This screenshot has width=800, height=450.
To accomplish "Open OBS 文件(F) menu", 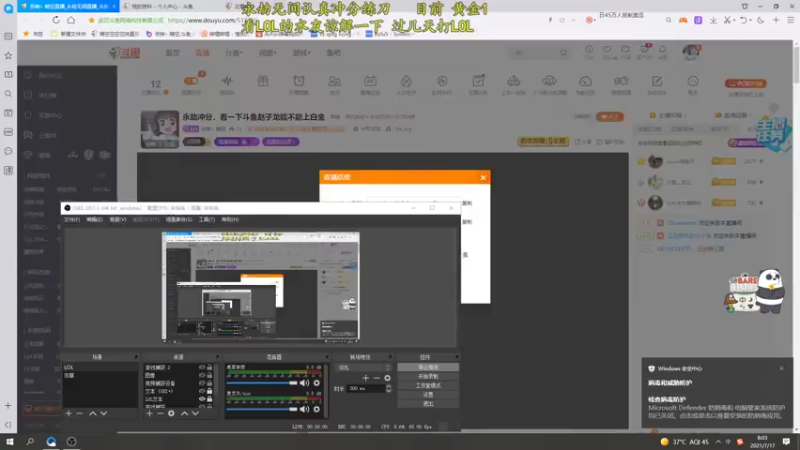I will (72, 219).
